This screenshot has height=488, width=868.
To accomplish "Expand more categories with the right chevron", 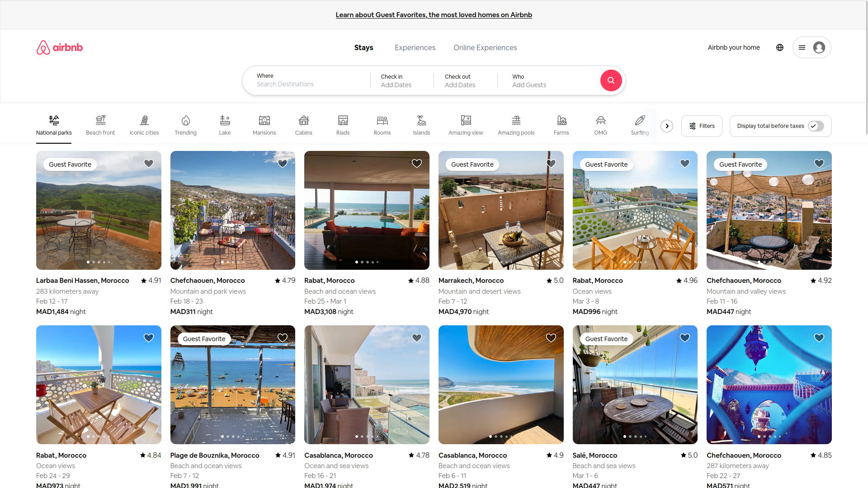I will click(667, 126).
